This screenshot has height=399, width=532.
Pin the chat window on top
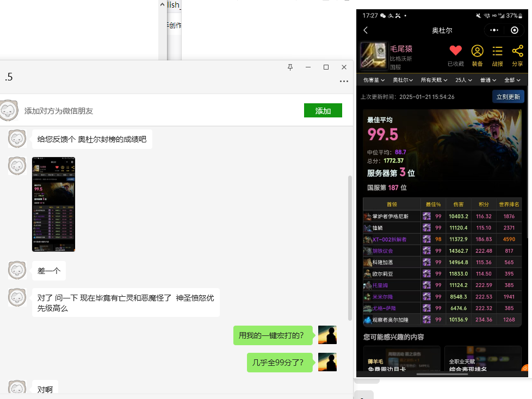[290, 67]
